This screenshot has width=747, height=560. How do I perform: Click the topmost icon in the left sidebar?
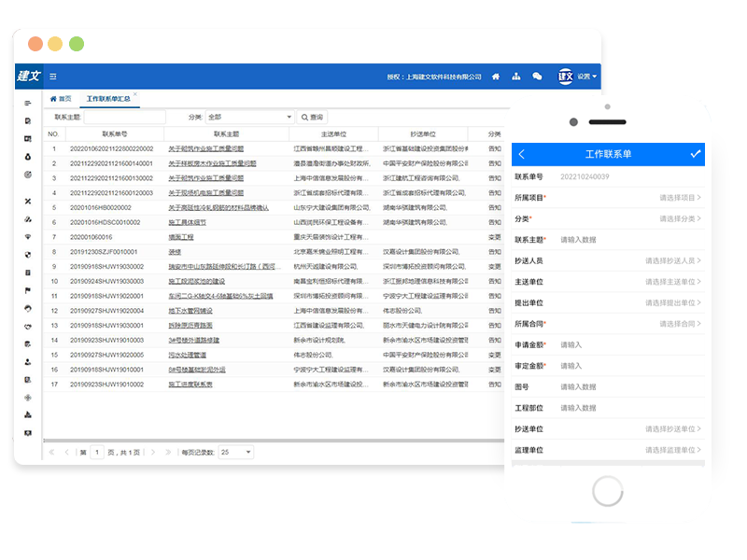click(x=28, y=104)
